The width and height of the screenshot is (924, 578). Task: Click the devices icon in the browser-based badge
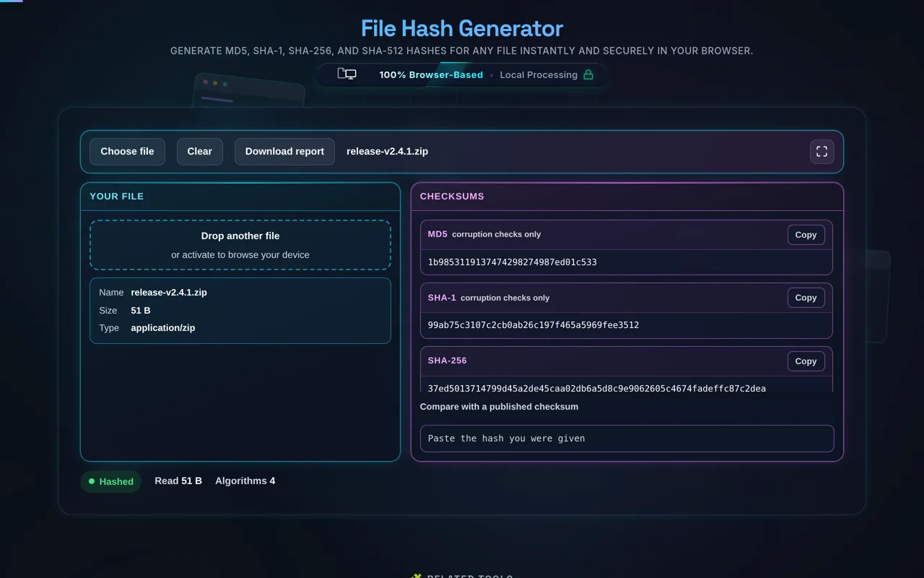(346, 74)
